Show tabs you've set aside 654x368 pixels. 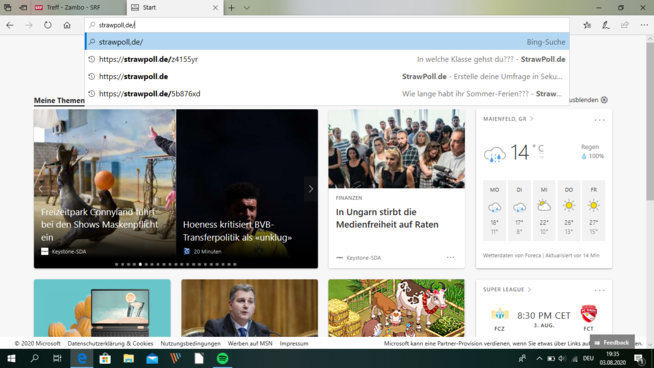pos(8,8)
